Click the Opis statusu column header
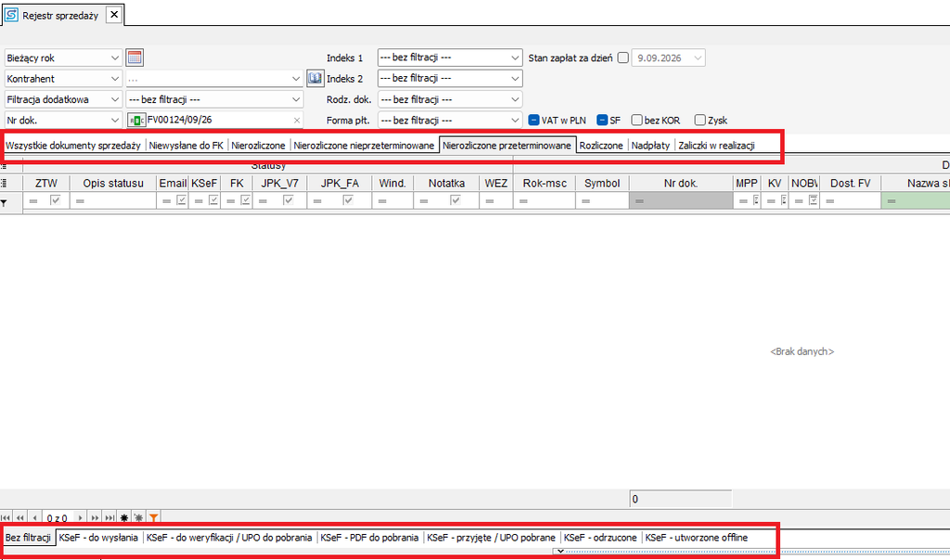The image size is (950, 560). point(113,183)
